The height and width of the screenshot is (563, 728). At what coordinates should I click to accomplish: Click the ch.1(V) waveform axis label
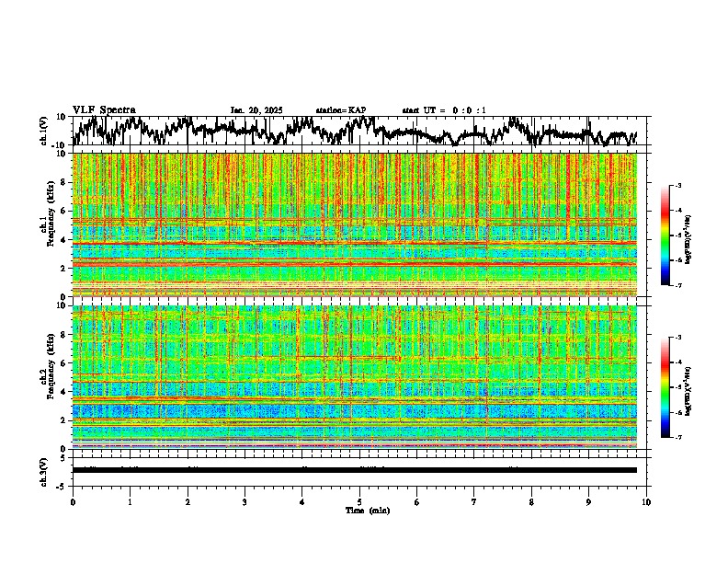pyautogui.click(x=44, y=131)
